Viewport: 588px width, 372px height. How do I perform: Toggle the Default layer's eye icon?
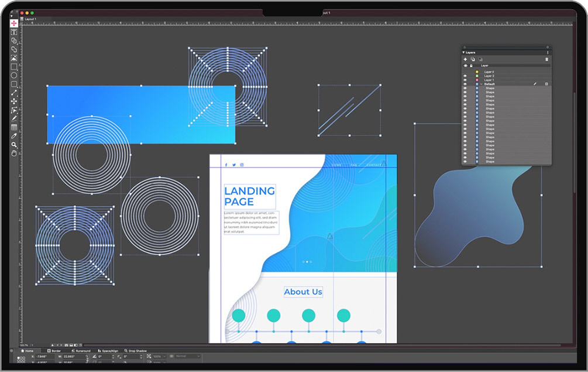466,84
